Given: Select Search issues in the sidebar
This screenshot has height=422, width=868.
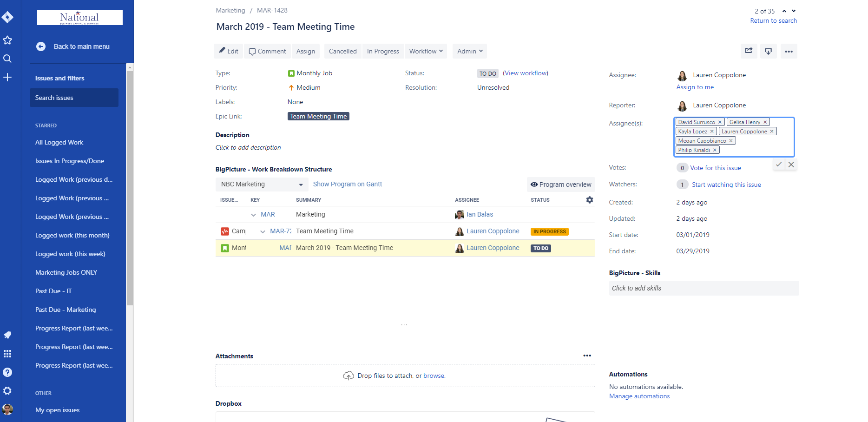Looking at the screenshot, I should [x=74, y=98].
